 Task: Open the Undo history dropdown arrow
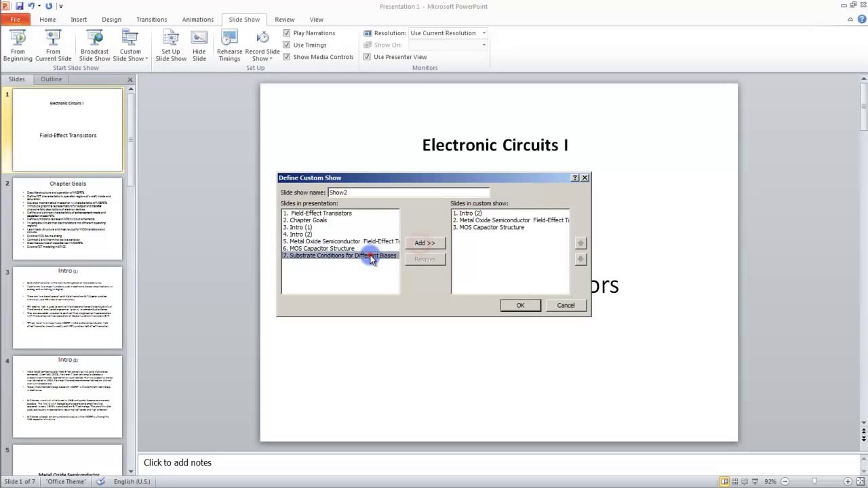coord(39,6)
